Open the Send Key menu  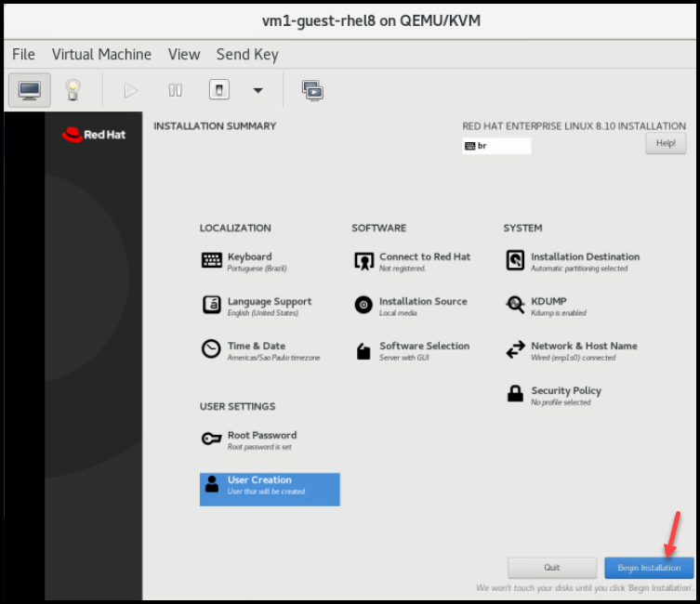(x=247, y=55)
